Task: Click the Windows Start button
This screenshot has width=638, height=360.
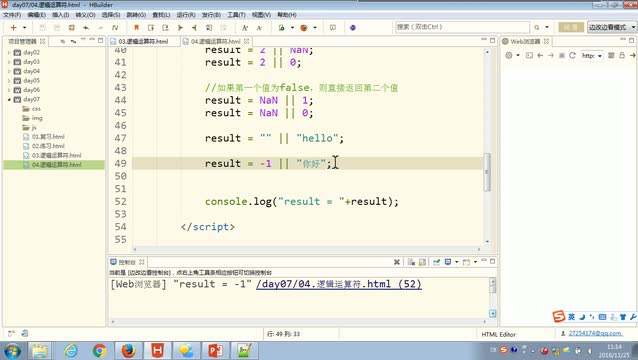Action: (12, 350)
